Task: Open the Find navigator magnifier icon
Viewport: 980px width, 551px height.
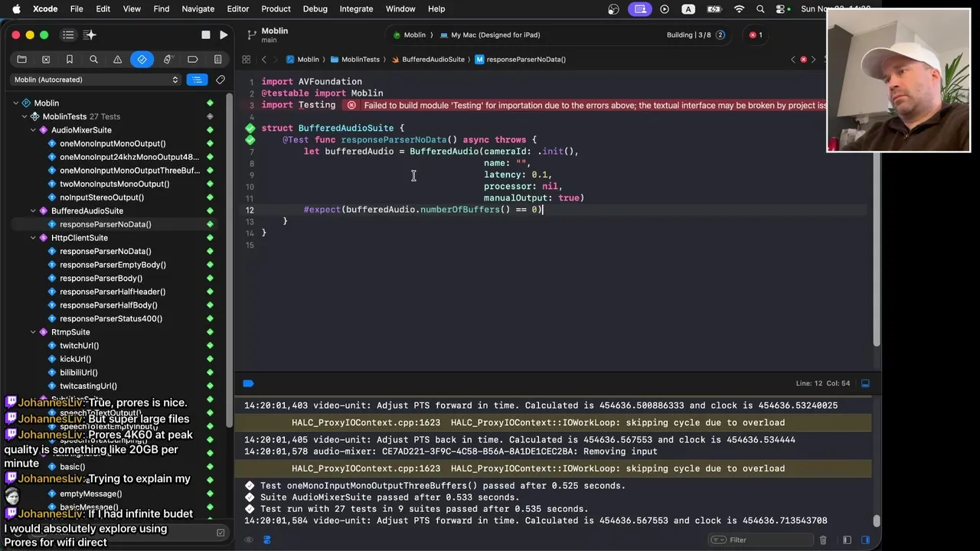Action: tap(93, 59)
